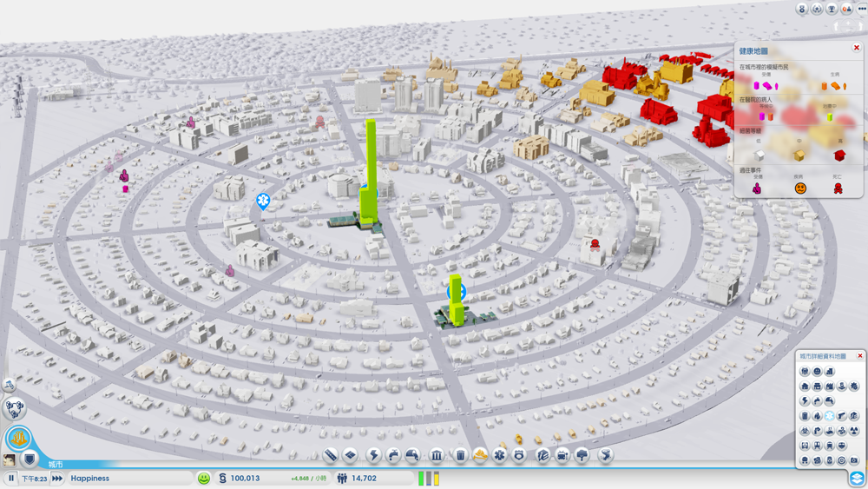
Task: Open the Disasters tornado menu
Action: (x=606, y=455)
